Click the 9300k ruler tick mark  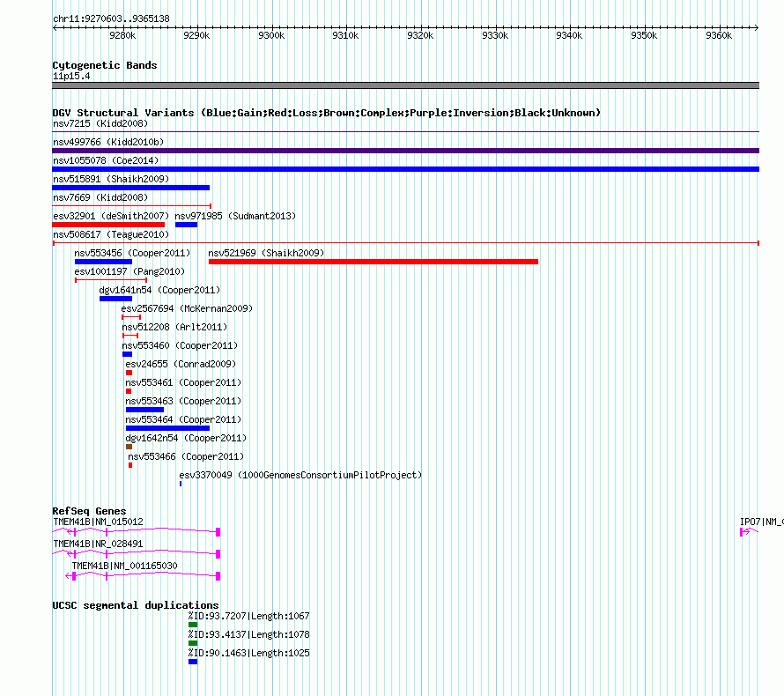(x=272, y=27)
